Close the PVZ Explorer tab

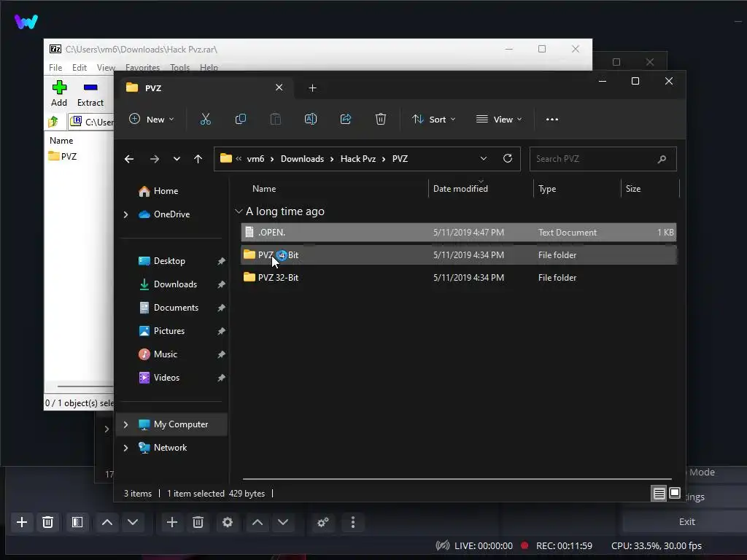click(x=279, y=87)
